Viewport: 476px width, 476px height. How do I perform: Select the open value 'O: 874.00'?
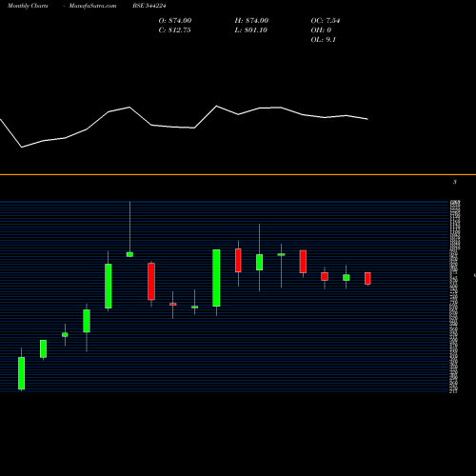[x=175, y=21]
